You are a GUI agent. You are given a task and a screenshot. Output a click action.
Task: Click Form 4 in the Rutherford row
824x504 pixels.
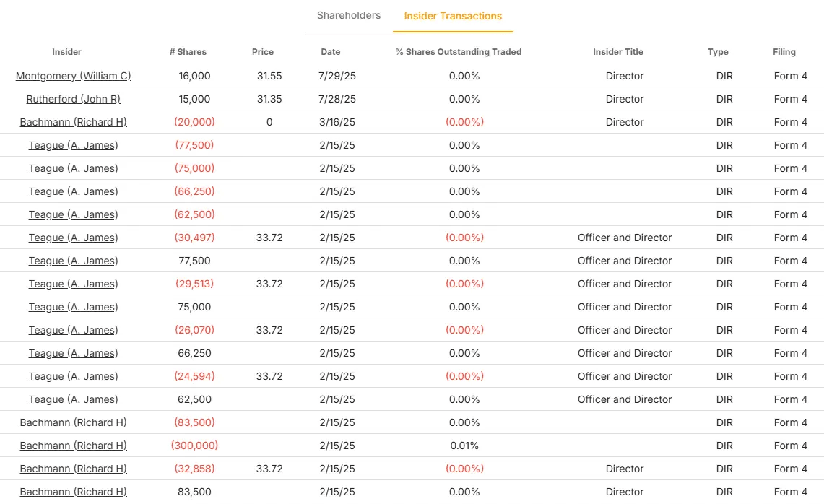tap(791, 99)
